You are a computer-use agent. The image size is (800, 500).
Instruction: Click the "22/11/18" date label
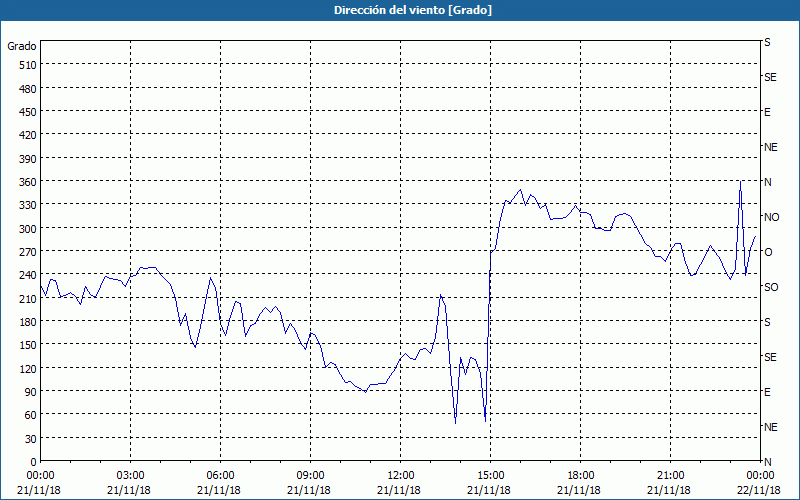click(759, 490)
